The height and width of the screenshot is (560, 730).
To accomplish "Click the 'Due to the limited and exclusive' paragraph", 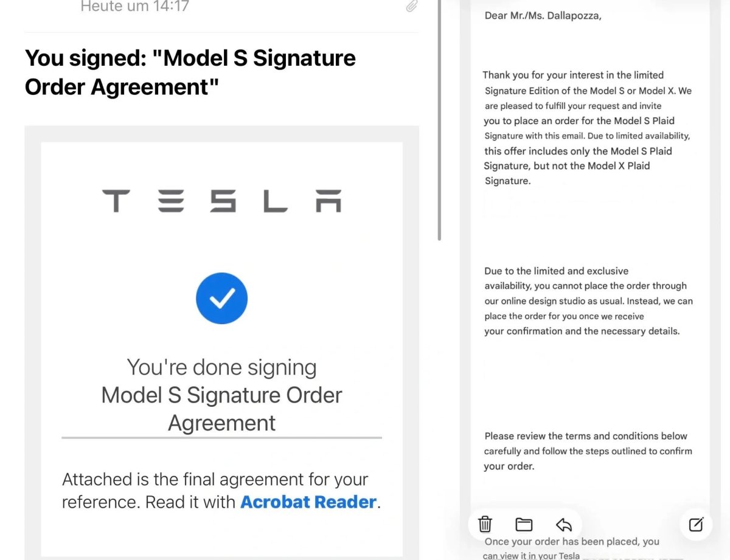I will pos(588,301).
